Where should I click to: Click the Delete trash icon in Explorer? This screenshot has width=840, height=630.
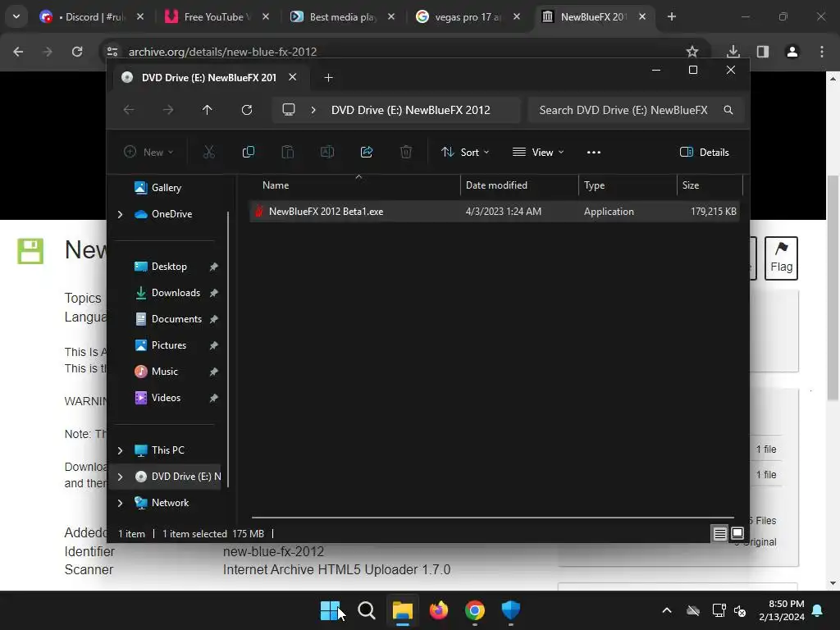point(406,152)
